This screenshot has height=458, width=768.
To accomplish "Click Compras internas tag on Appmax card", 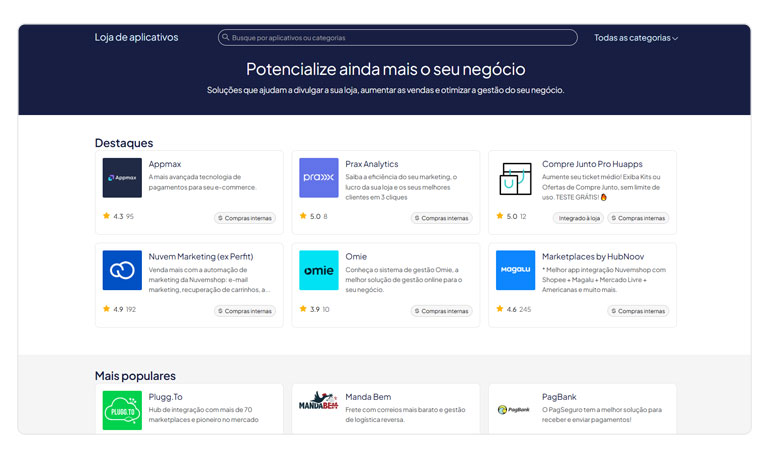I will (245, 218).
